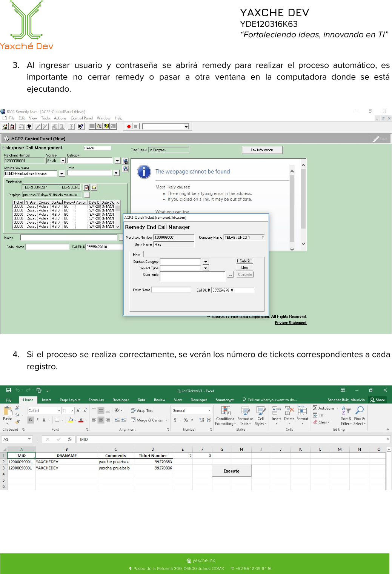The image size is (392, 574).
Task: Click the yellow window icon next to TELAS JUNCO
Action: (94, 187)
